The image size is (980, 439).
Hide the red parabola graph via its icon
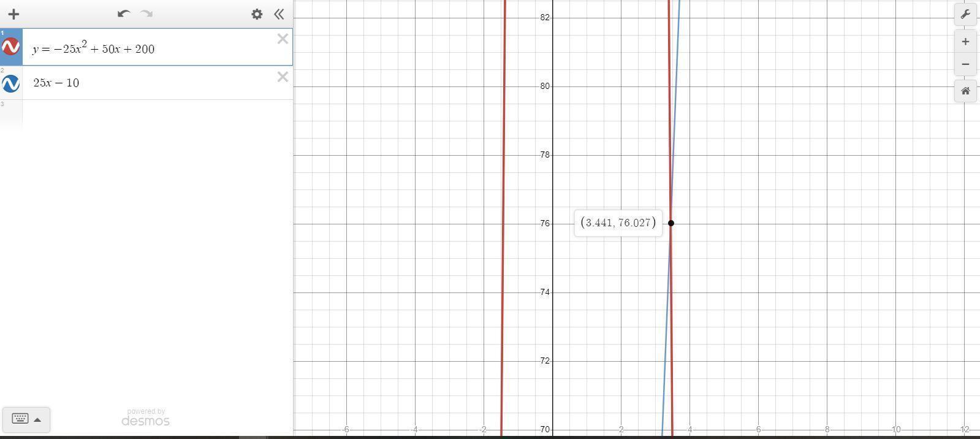pos(11,47)
